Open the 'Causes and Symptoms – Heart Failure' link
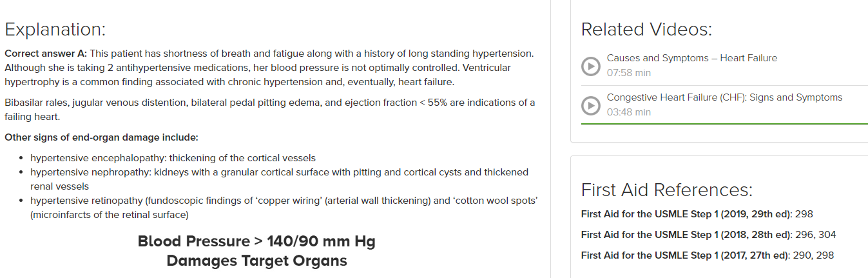 coord(692,58)
